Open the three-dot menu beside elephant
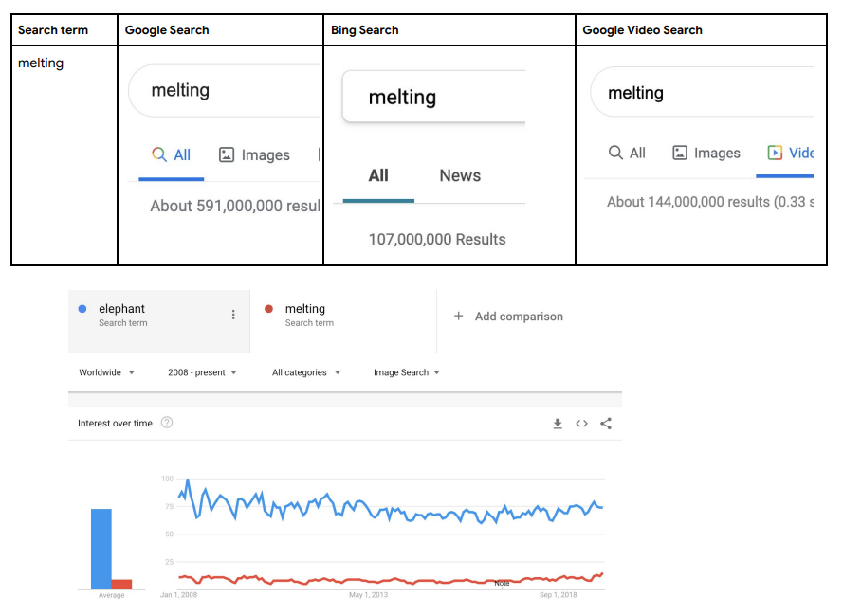 (233, 315)
